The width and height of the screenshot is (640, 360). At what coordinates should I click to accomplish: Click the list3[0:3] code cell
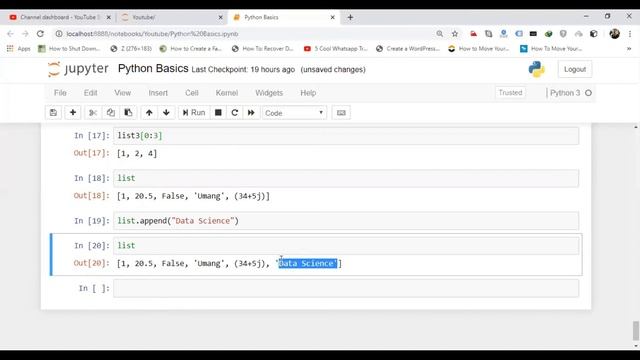coord(346,136)
